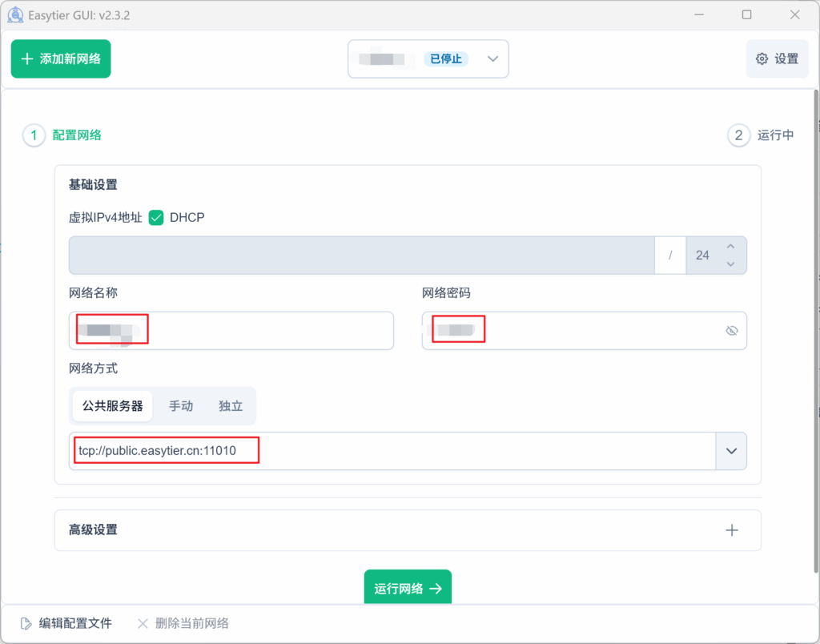Click the 已停止 status badge
This screenshot has height=644, width=820.
click(445, 59)
